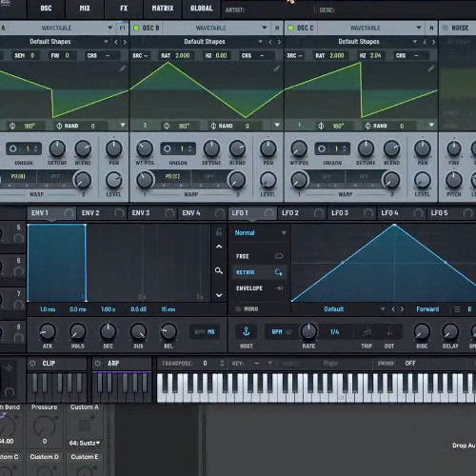Viewport: 476px width, 476px height.
Task: Go to next wavetable in OSC C
Action: click(x=433, y=42)
